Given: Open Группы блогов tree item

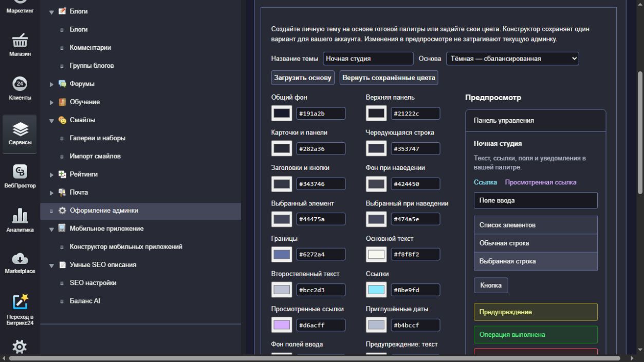Looking at the screenshot, I should [x=92, y=66].
